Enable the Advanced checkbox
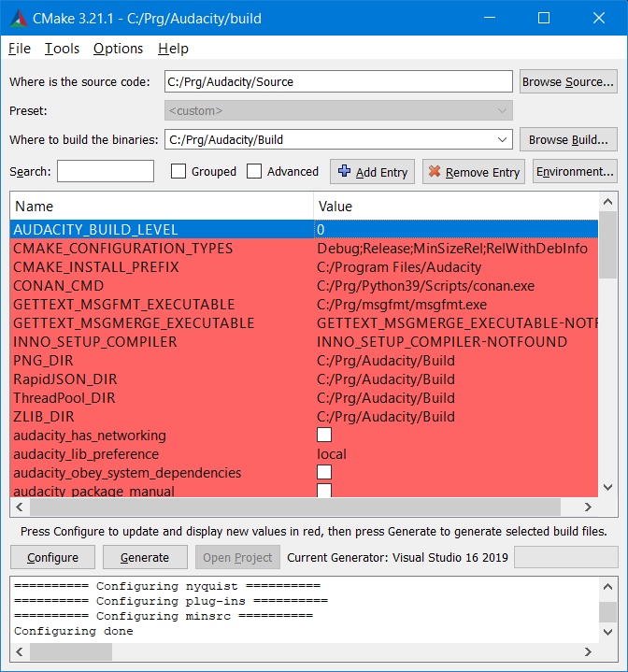 [x=254, y=171]
